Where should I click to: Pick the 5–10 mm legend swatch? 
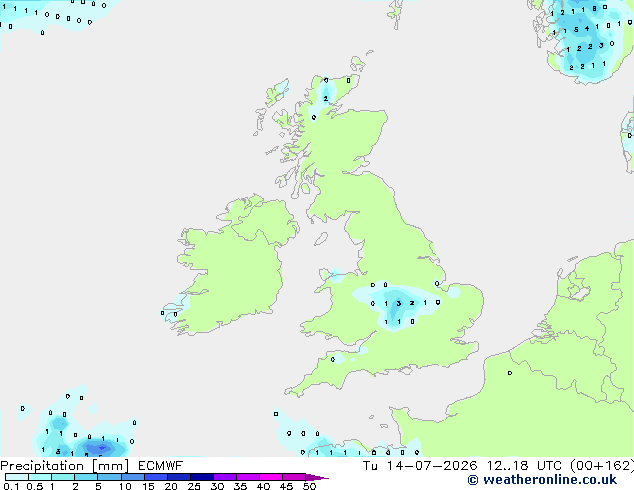109,477
